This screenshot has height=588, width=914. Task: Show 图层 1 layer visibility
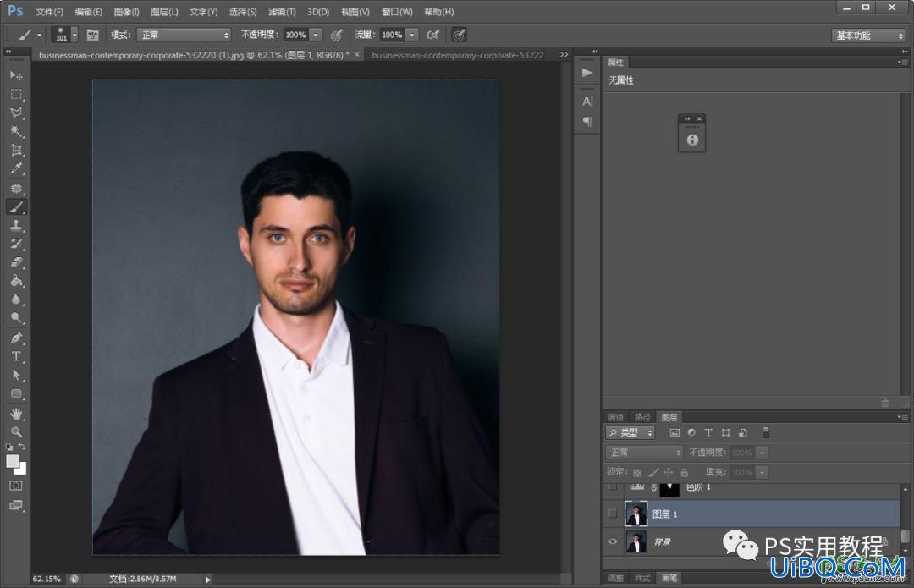(612, 514)
